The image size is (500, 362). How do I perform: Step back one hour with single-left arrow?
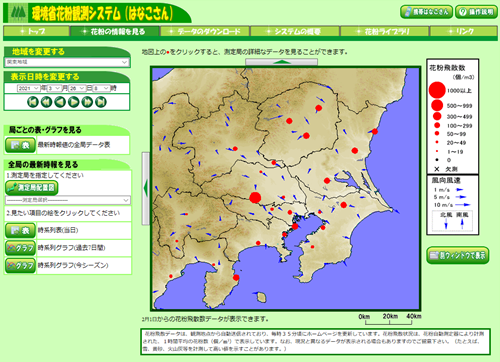[x=60, y=102]
